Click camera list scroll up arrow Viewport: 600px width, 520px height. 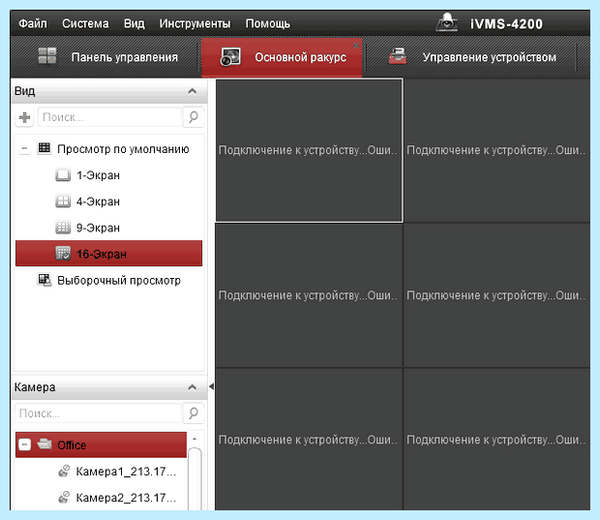tap(195, 439)
